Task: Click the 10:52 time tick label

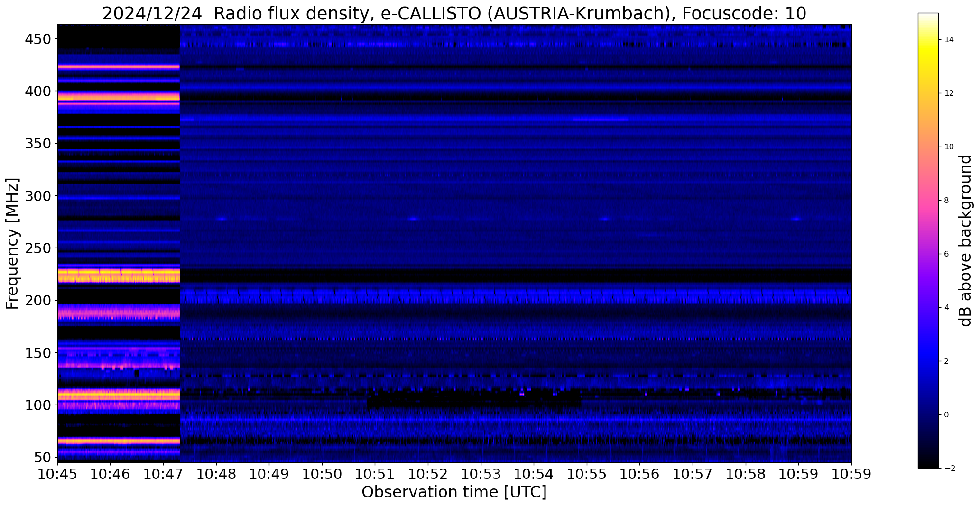Action: (428, 474)
